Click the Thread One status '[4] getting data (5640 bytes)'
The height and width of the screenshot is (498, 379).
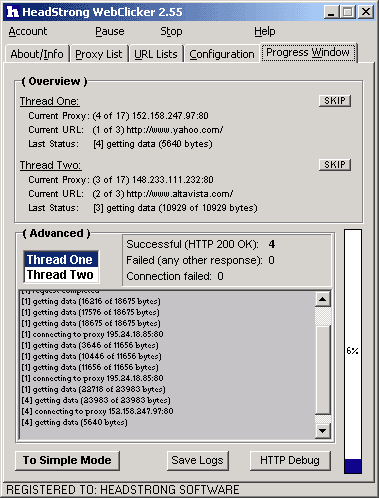tap(153, 144)
